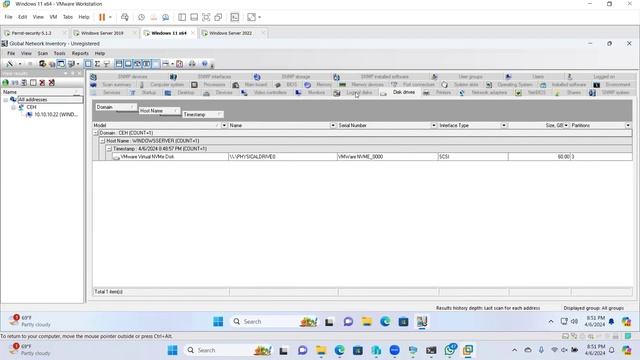The height and width of the screenshot is (360, 640).
Task: Open the Partitions column filter dropdown
Action: click(x=628, y=126)
